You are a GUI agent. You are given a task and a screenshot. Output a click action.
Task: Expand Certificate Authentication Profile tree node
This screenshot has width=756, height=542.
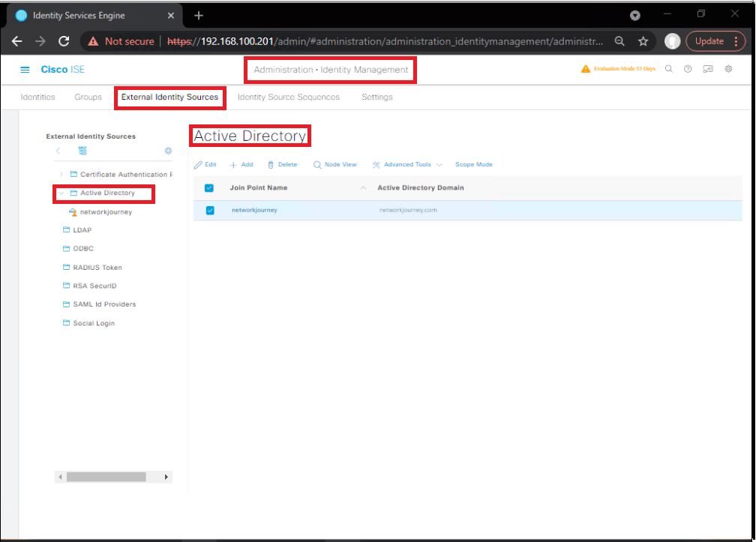click(x=61, y=175)
